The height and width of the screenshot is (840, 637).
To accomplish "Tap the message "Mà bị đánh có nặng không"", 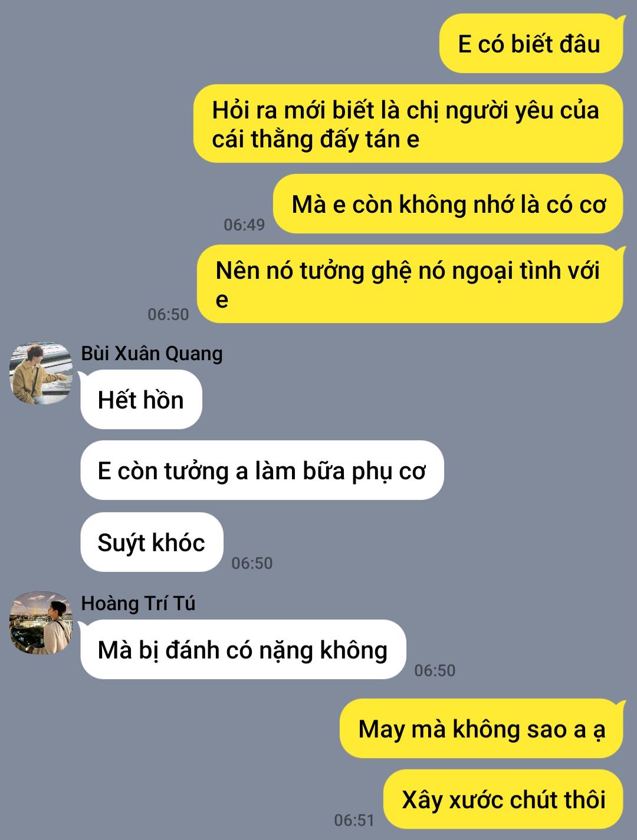I will coord(243,650).
